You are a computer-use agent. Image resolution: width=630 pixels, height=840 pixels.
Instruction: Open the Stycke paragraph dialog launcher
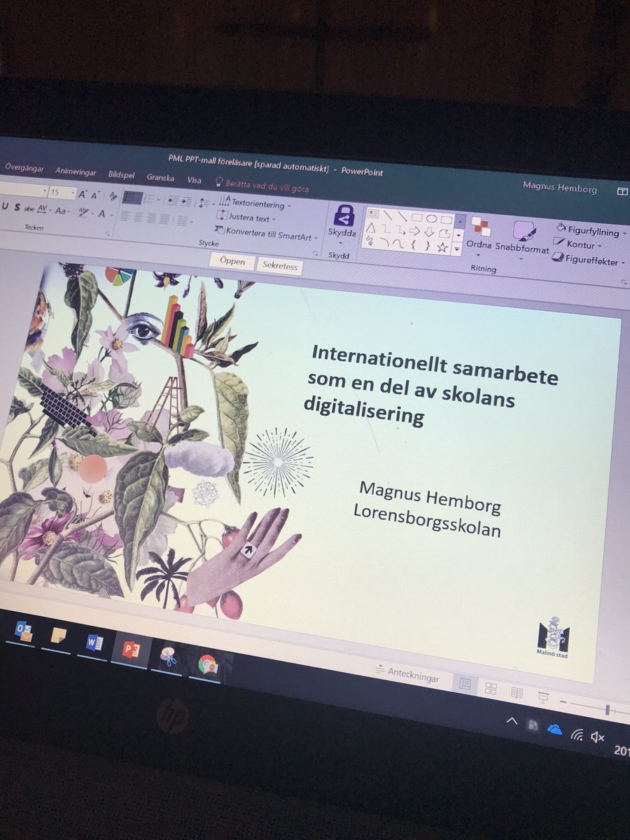pyautogui.click(x=316, y=253)
